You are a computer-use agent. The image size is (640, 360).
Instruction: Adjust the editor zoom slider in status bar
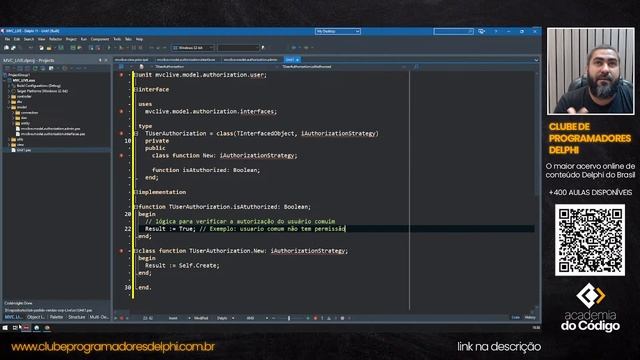(289, 318)
